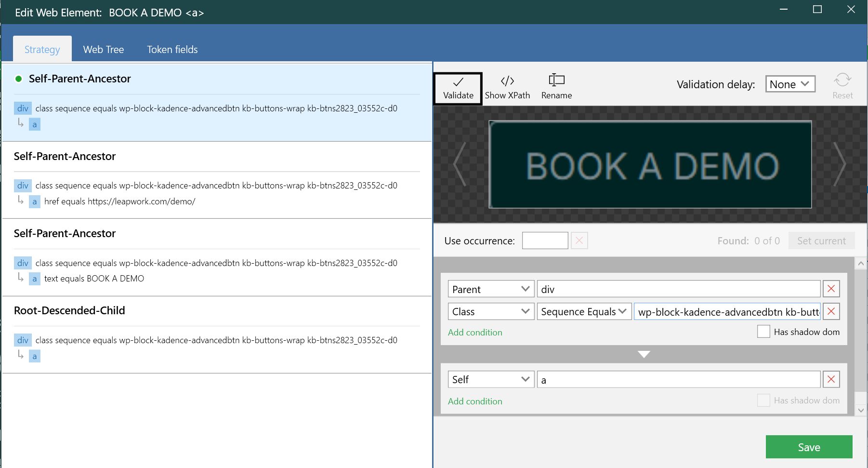Switch to the Token fields tab
The width and height of the screenshot is (868, 468).
click(172, 49)
